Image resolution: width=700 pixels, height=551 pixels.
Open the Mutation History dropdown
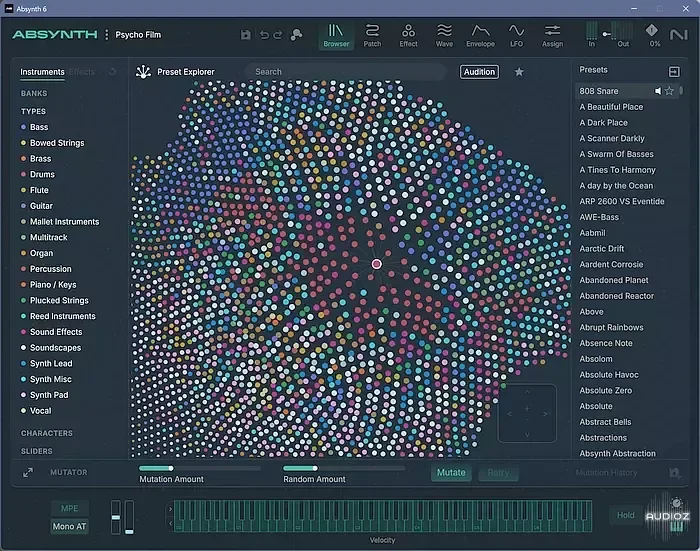click(606, 473)
